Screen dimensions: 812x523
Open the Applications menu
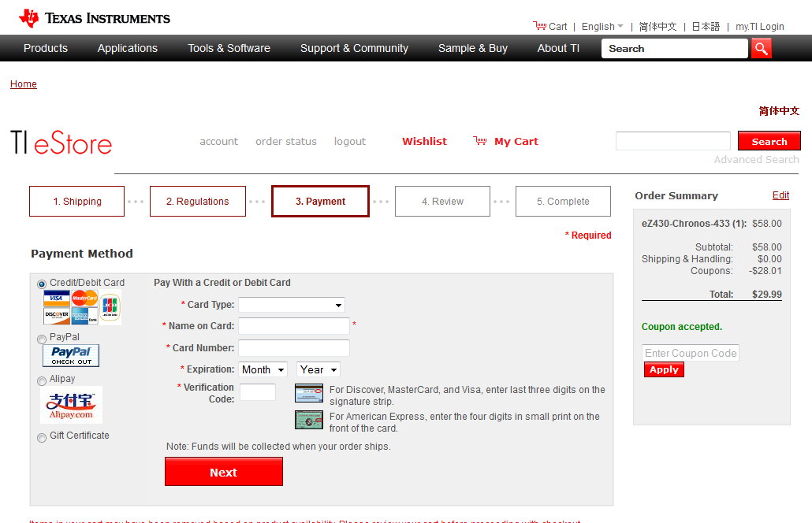click(128, 48)
